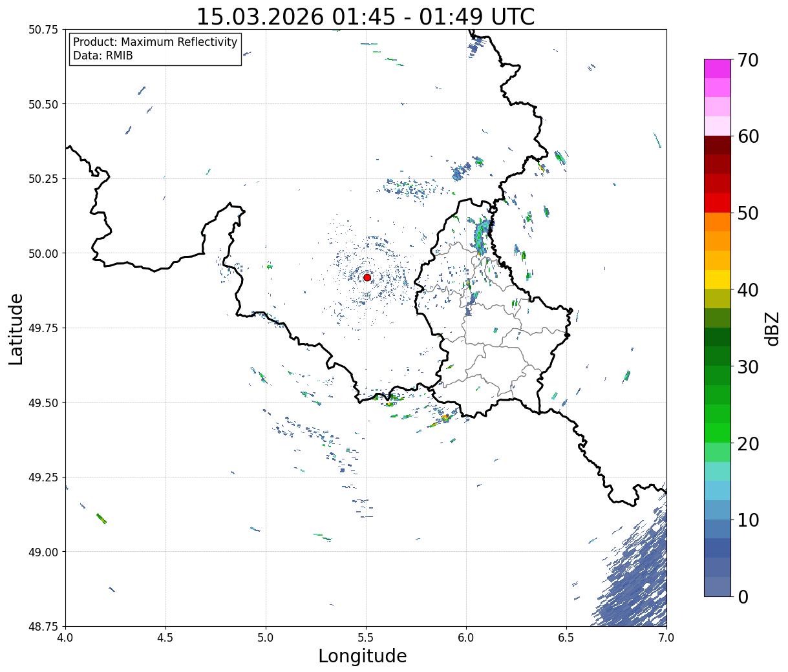This screenshot has width=788, height=672.
Task: Click the colorbar tick label 50
Action: pyautogui.click(x=748, y=213)
